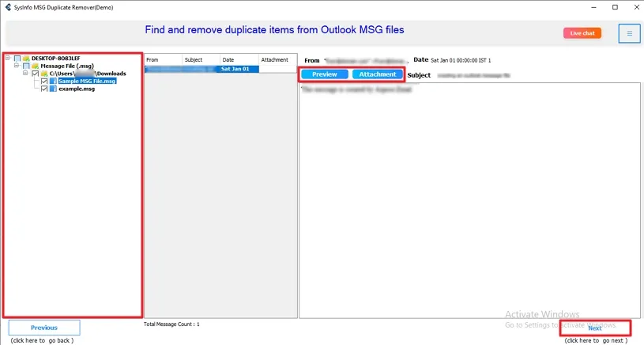
Task: Click the Sample MSG File.msg file icon
Action: (54, 81)
